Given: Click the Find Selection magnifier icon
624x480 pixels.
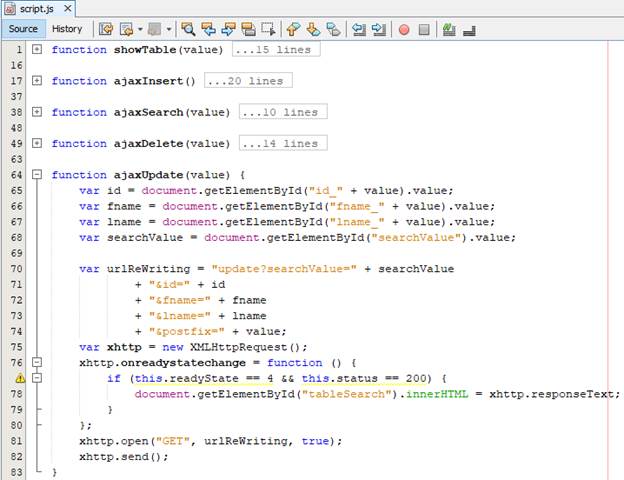Looking at the screenshot, I should pyautogui.click(x=188, y=29).
